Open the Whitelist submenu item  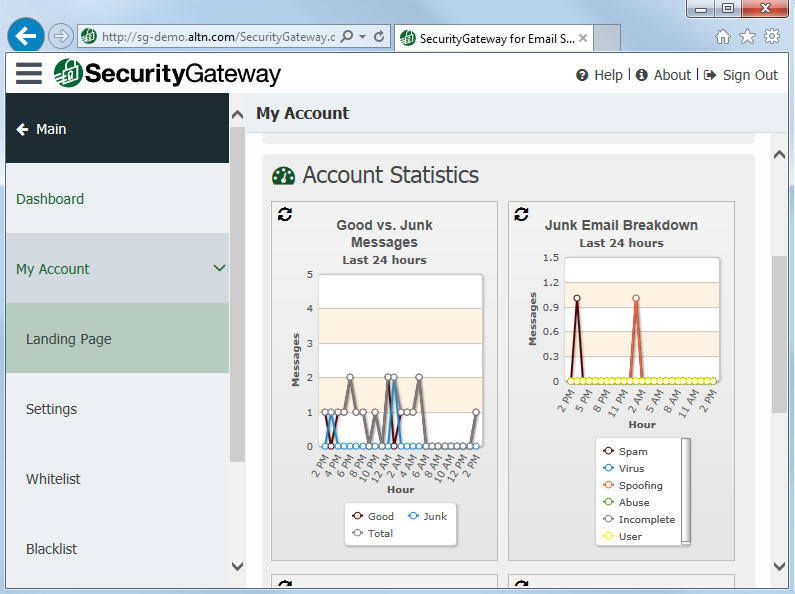tap(117, 478)
